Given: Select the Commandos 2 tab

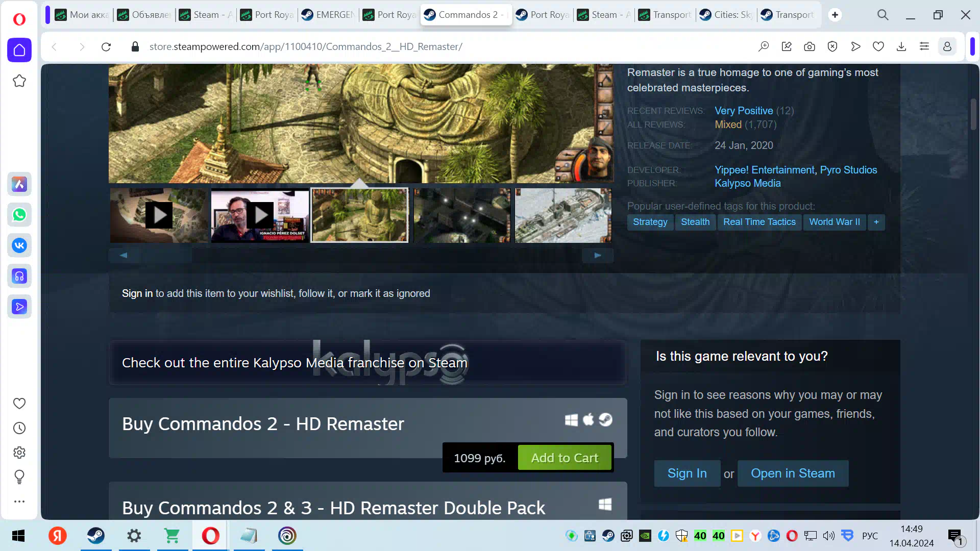Looking at the screenshot, I should 465,15.
